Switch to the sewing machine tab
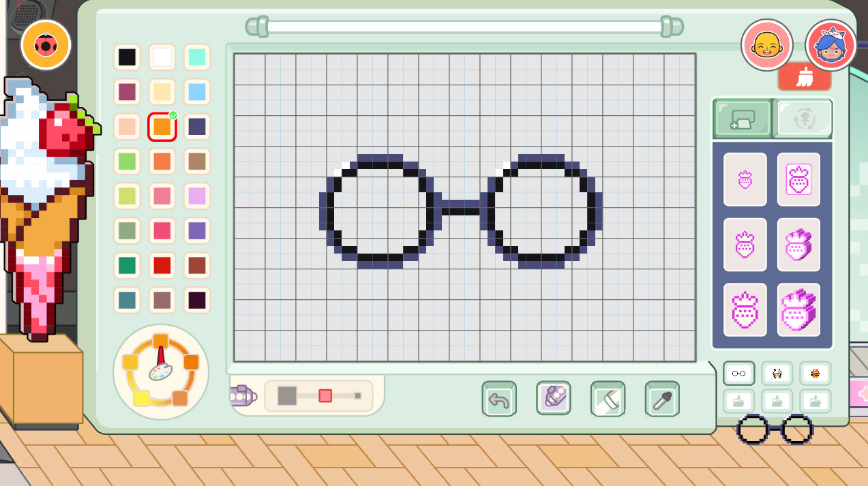Screen dimensions: 868x486 pos(743,119)
